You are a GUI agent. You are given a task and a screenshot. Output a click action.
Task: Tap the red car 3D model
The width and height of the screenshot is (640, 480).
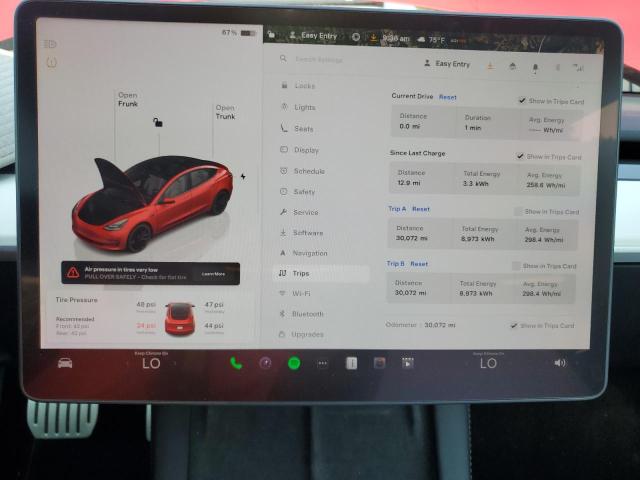pyautogui.click(x=152, y=203)
